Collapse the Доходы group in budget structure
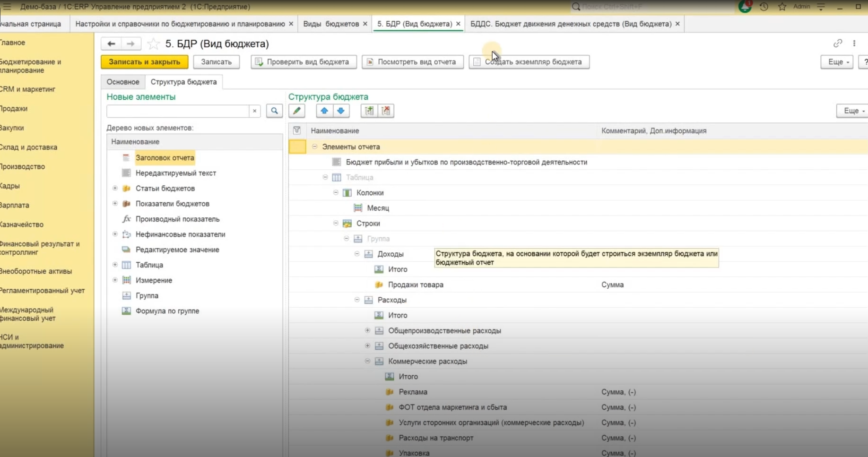Viewport: 868px width, 457px height. [357, 254]
